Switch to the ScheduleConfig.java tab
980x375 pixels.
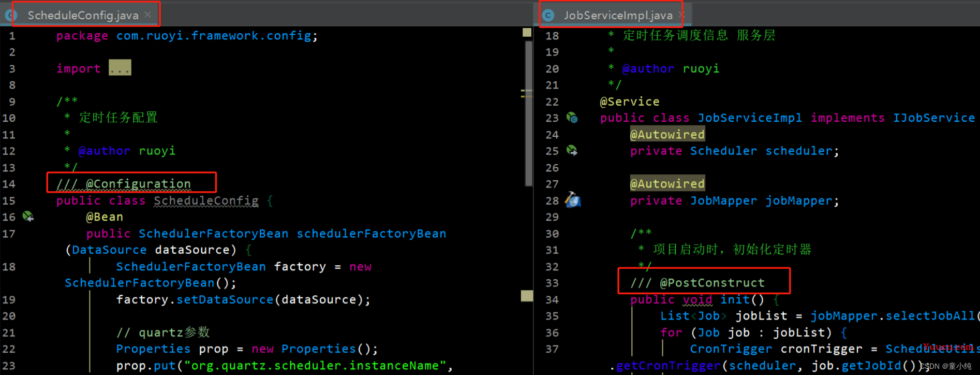click(x=83, y=15)
